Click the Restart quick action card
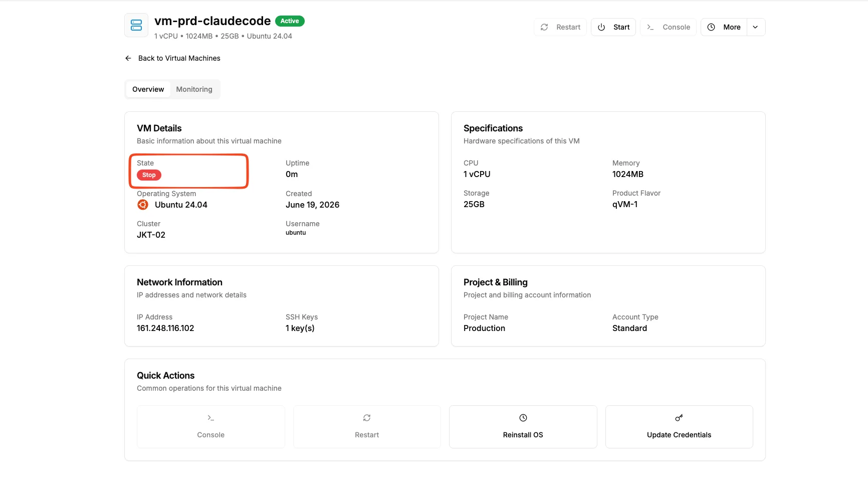This screenshot has height=489, width=868. tap(367, 427)
